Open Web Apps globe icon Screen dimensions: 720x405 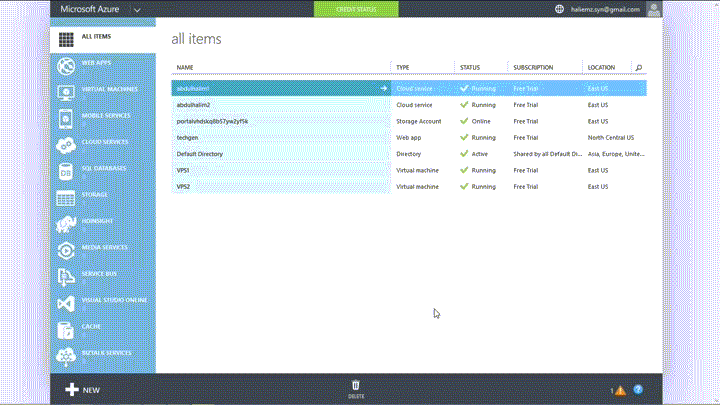(66, 67)
